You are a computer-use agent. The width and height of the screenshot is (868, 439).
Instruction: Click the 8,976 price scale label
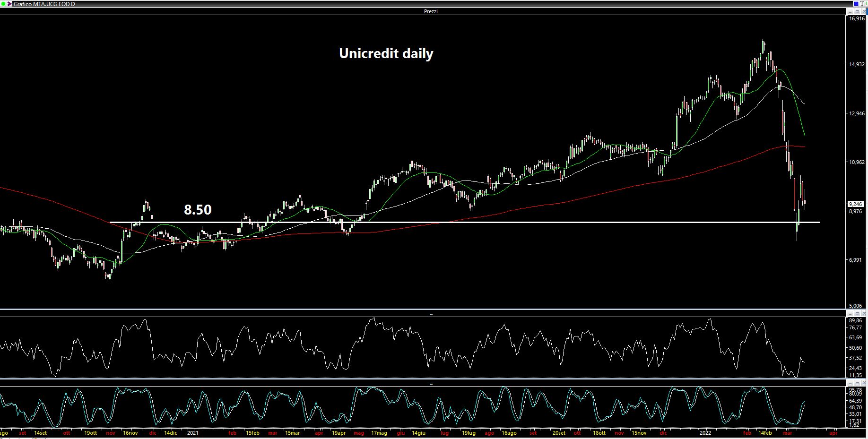(x=856, y=211)
